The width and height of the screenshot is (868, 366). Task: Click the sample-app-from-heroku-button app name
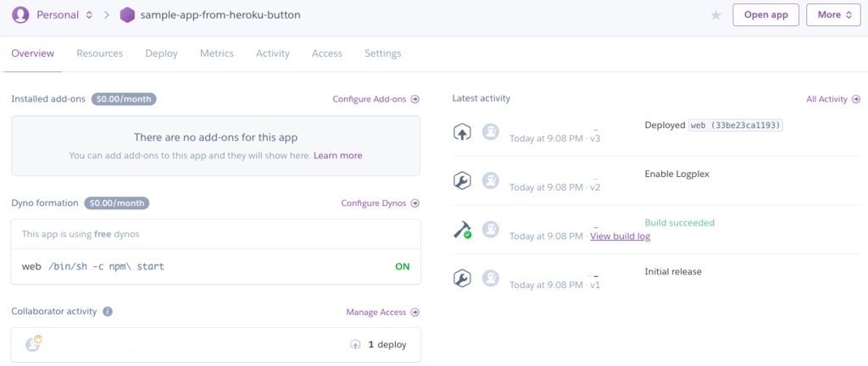220,15
